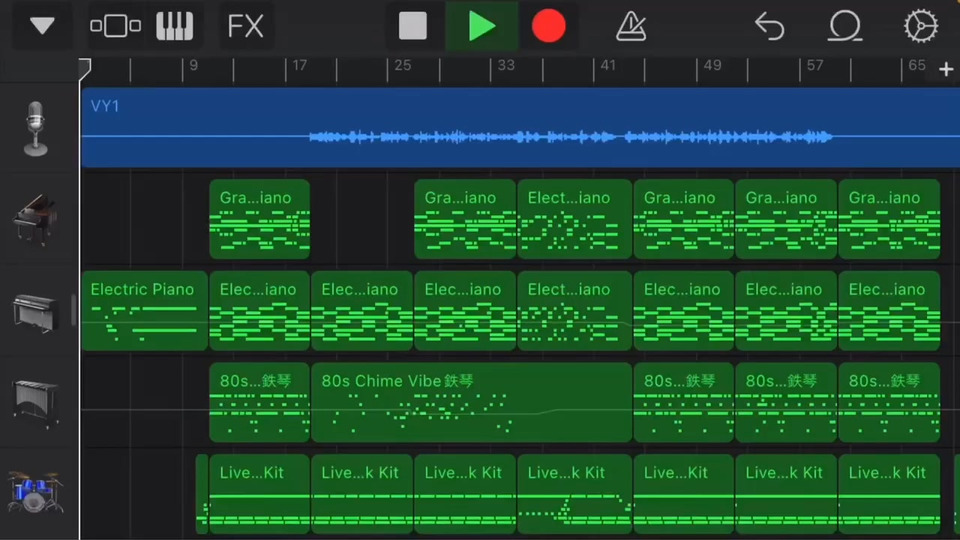Click bar 65 on the ruler
The width and height of the screenshot is (960, 540).
(x=917, y=66)
